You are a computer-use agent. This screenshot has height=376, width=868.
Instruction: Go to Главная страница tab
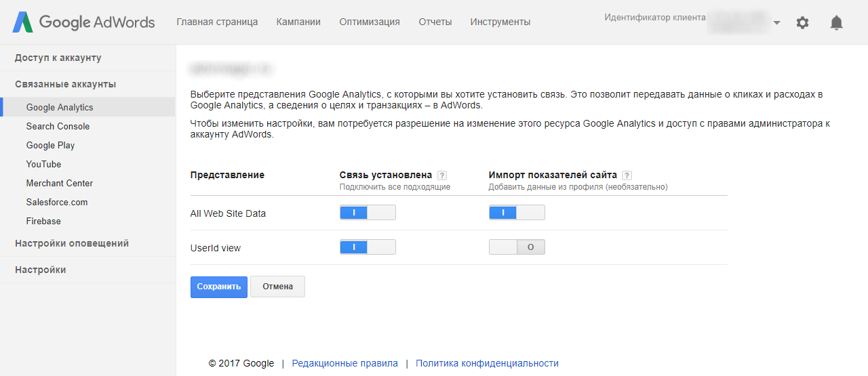pyautogui.click(x=217, y=22)
